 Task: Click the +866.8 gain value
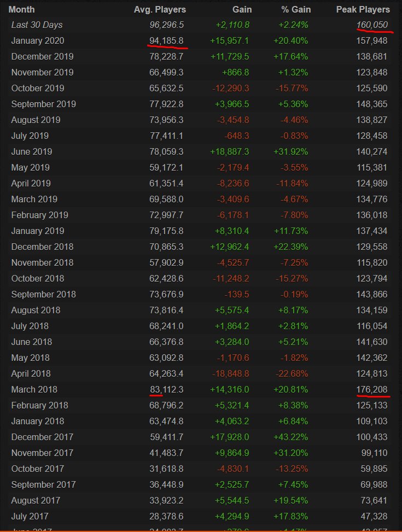(x=235, y=72)
